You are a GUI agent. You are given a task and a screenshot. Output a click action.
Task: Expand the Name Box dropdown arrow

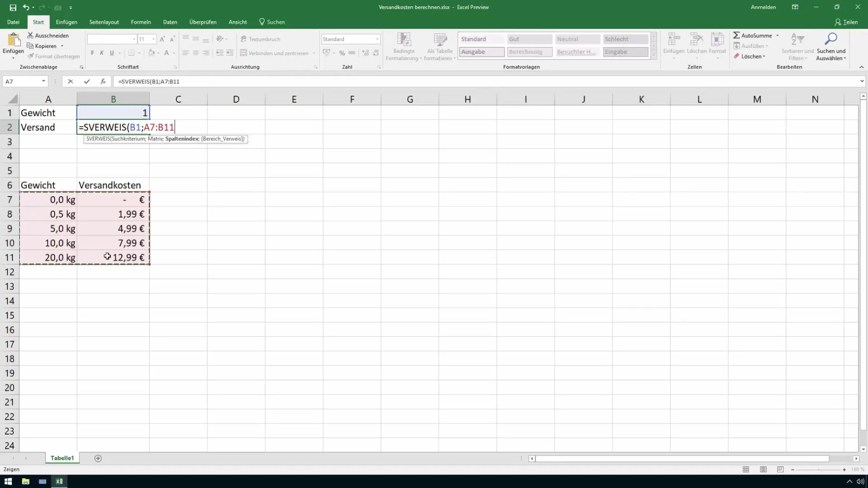point(43,81)
